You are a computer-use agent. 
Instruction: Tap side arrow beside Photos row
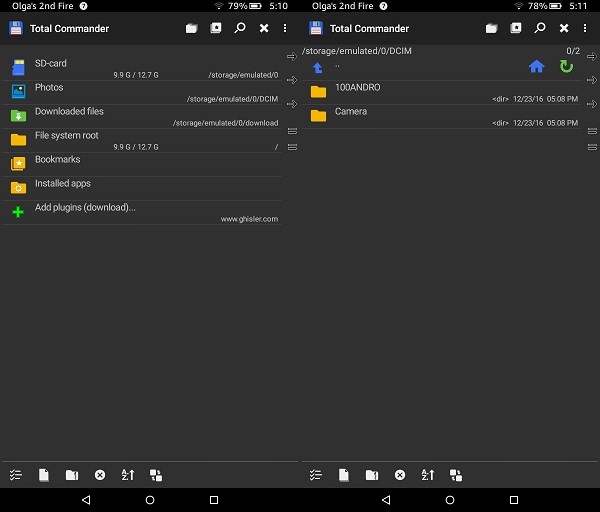pos(292,80)
